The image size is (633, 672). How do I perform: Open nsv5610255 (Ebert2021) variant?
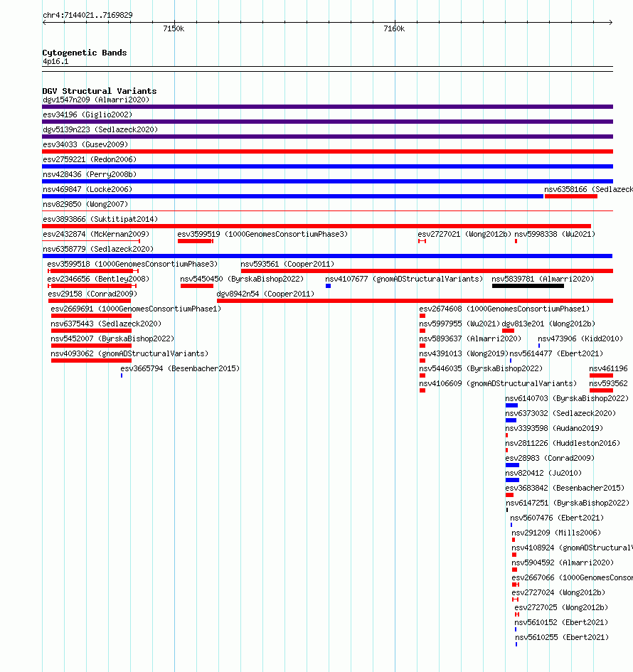(562, 638)
